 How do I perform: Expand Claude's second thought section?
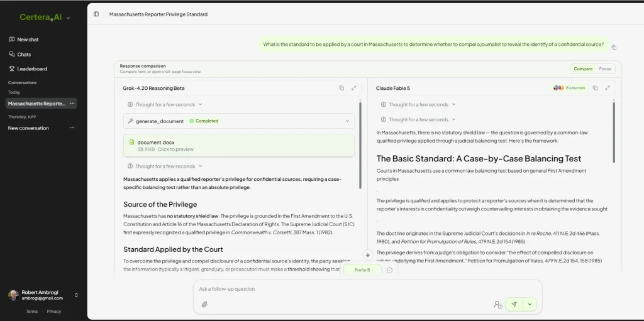click(418, 119)
